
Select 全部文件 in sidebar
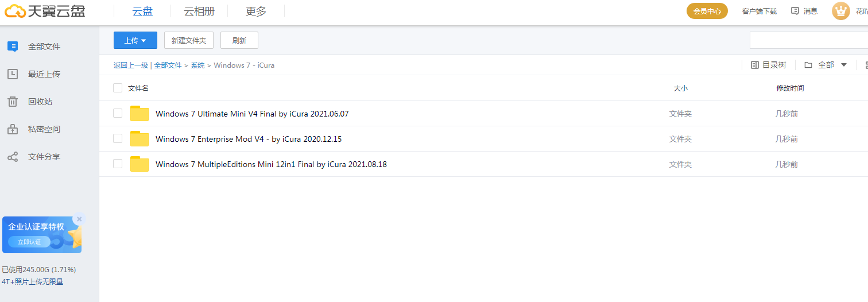(44, 47)
